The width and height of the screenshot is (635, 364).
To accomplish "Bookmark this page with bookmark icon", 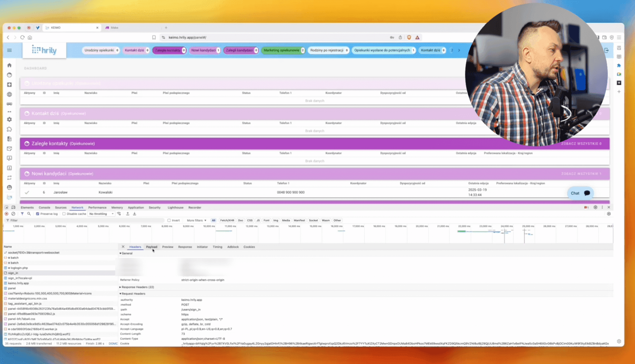I will click(154, 37).
